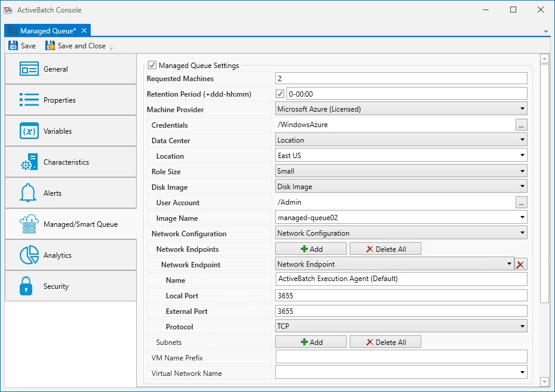Add a new Subnet
The width and height of the screenshot is (555, 392).
[311, 342]
